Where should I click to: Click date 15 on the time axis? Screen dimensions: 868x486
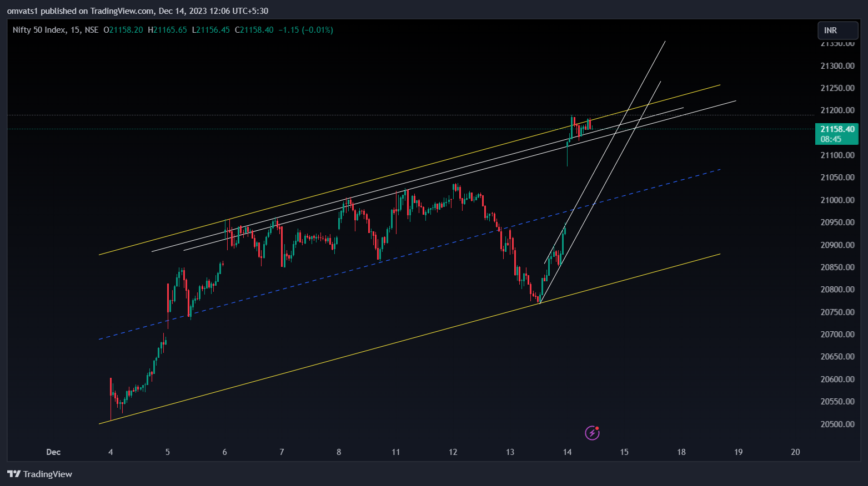coord(624,452)
